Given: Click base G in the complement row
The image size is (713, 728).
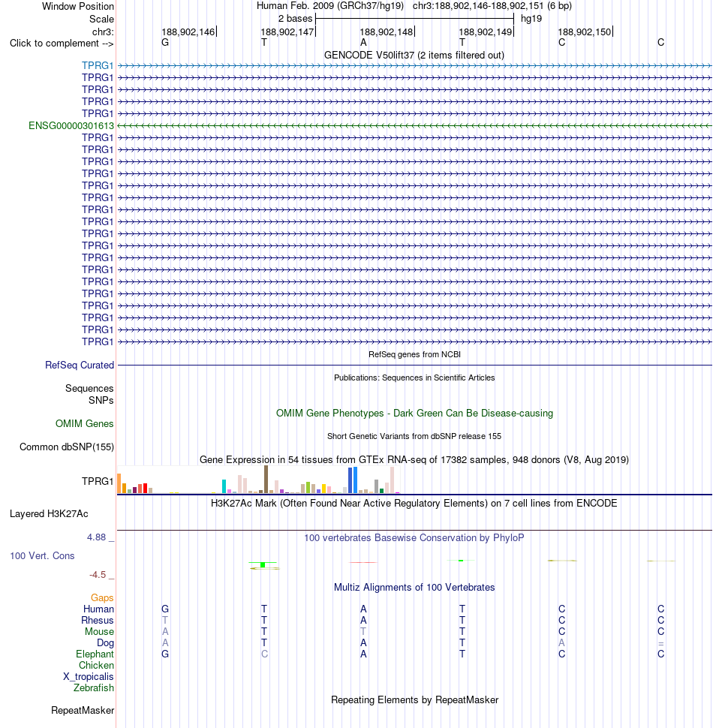Looking at the screenshot, I should (x=165, y=42).
